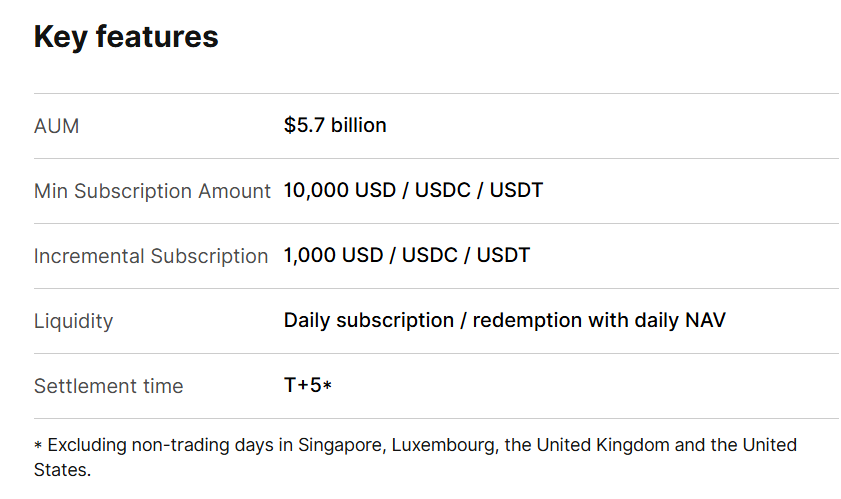This screenshot has height=499, width=841.
Task: Select the Incremental Subscription label
Action: tap(151, 256)
